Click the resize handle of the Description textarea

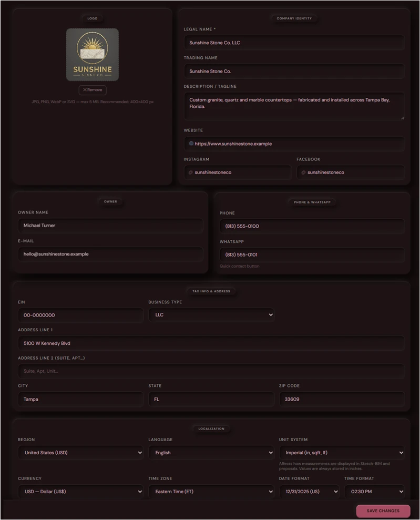(403, 117)
